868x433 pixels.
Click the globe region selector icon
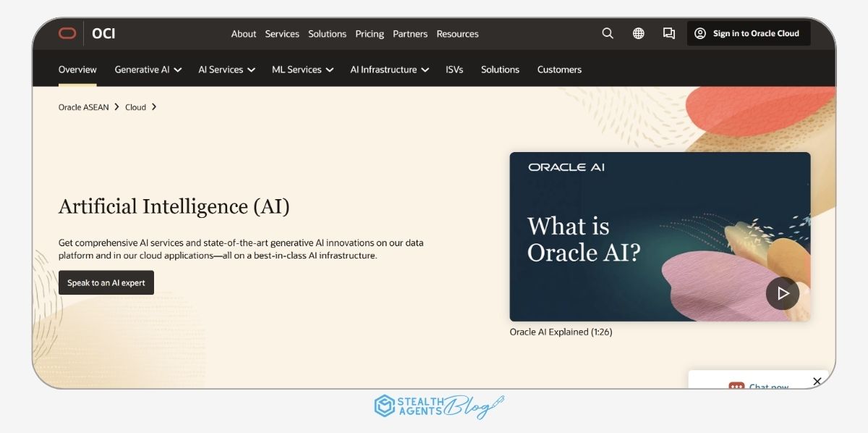pos(638,33)
